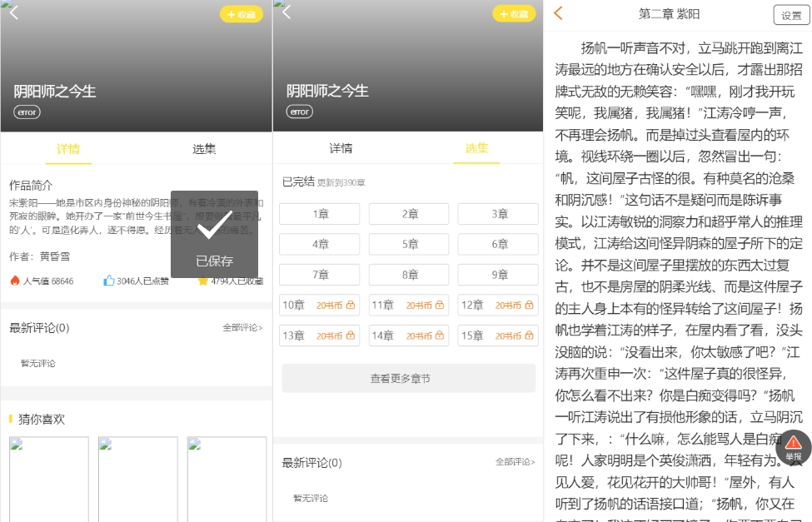Tap error tag under left book title
Screen dimensions: 812x522
(x=27, y=112)
